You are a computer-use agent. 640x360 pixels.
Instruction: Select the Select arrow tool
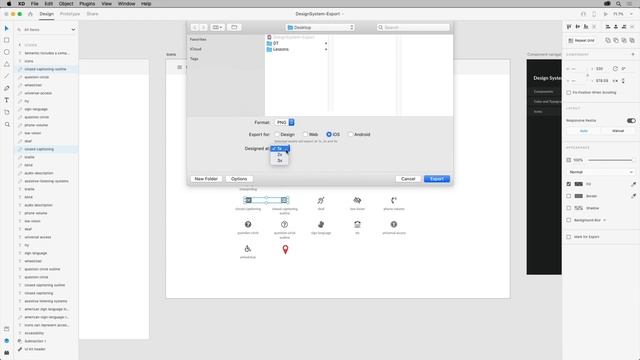click(7, 29)
